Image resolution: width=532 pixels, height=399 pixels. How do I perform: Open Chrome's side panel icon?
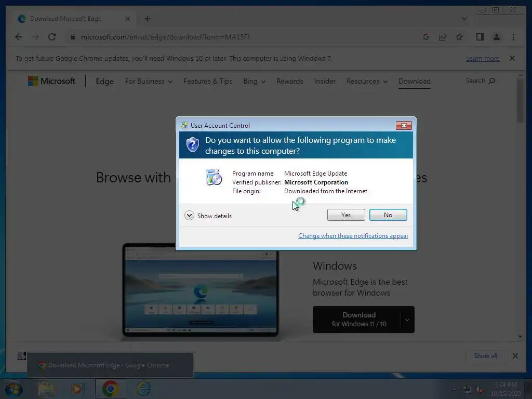480,37
